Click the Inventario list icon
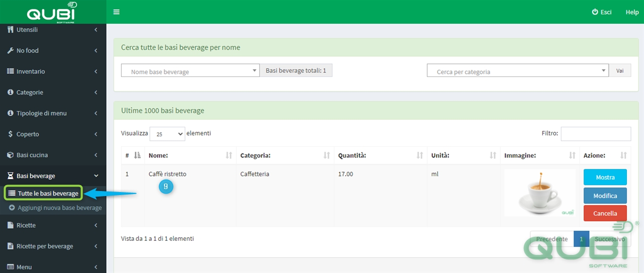The width and height of the screenshot is (644, 273). point(10,71)
